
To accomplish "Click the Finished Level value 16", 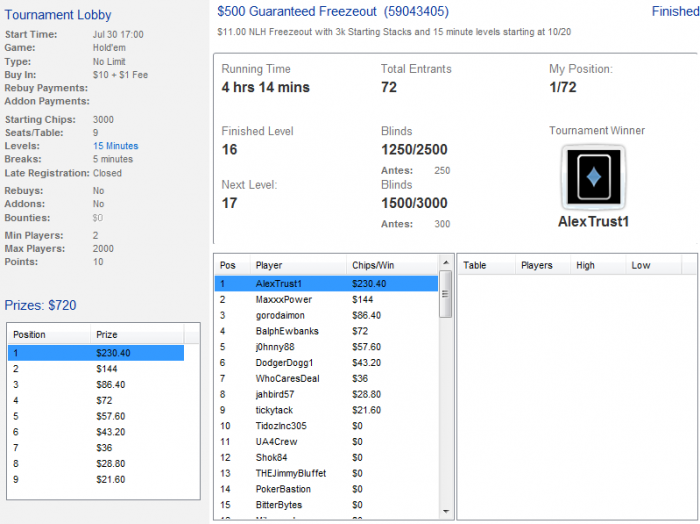I will [x=229, y=150].
